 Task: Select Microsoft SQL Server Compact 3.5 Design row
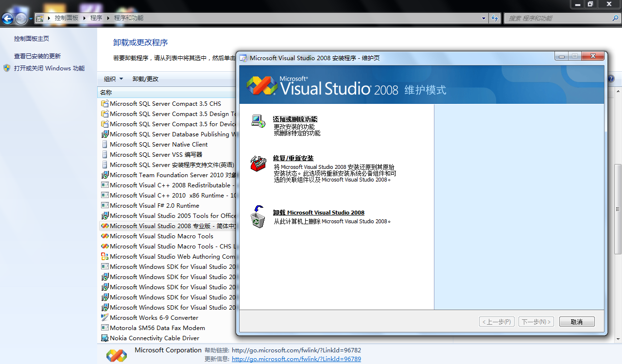(x=168, y=114)
